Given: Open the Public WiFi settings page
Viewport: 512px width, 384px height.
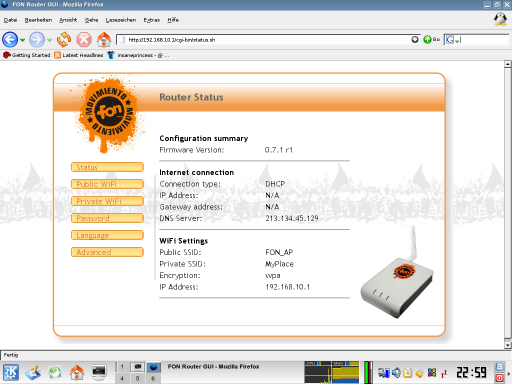Looking at the screenshot, I should pyautogui.click(x=107, y=184).
